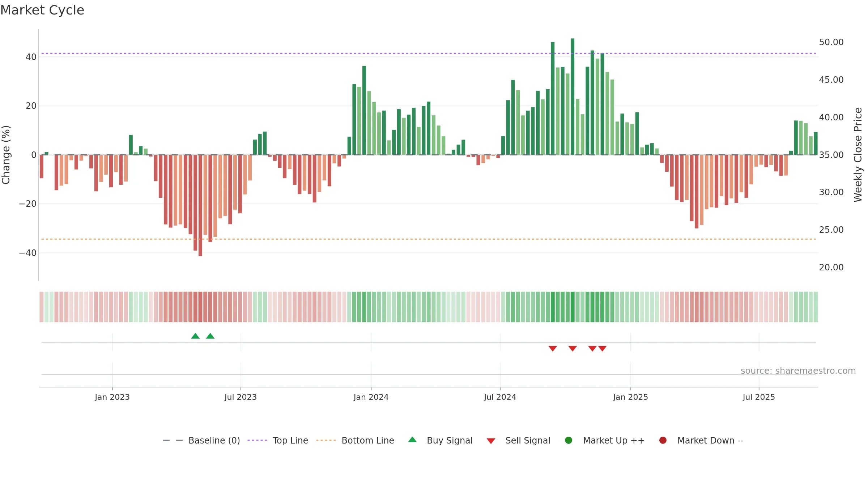Select the last sell signal marker before Jan 2025
The image size is (868, 488).
[602, 348]
